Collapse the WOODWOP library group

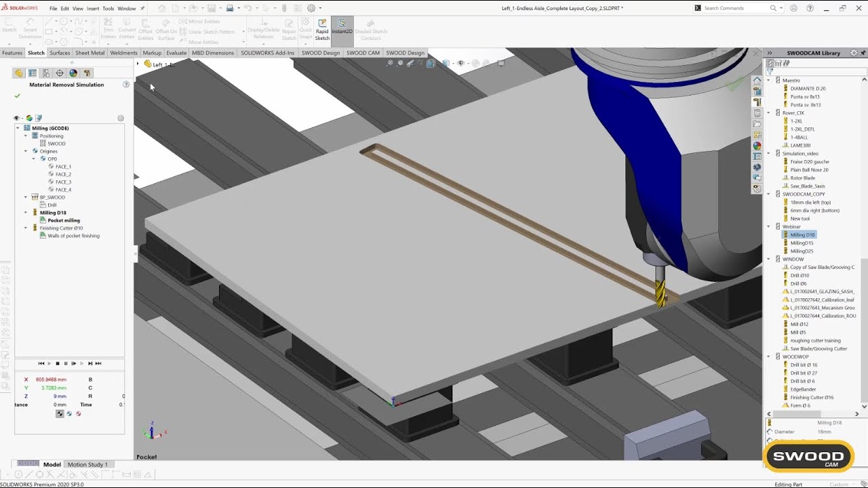tap(769, 357)
